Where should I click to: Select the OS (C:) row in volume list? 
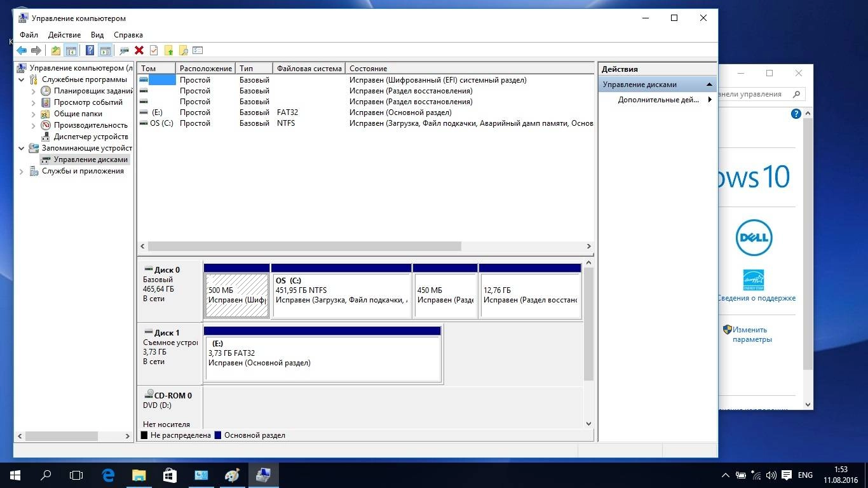pos(365,123)
